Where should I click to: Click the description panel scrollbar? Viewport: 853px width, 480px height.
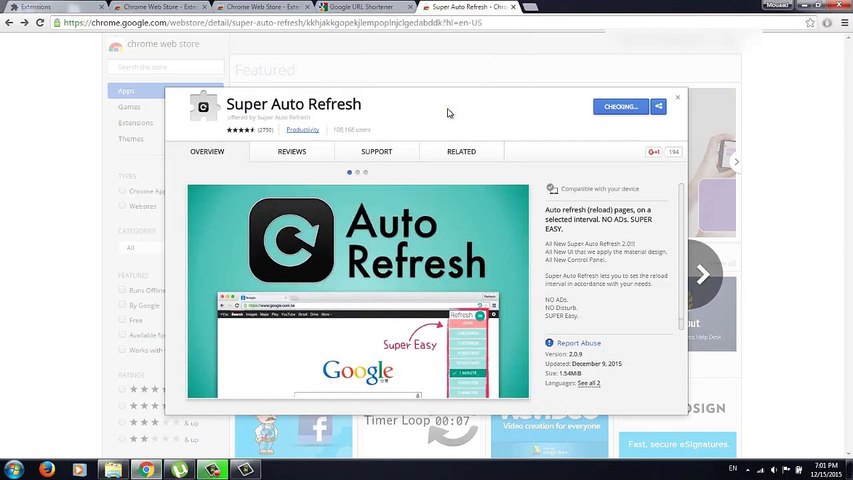pyautogui.click(x=681, y=256)
